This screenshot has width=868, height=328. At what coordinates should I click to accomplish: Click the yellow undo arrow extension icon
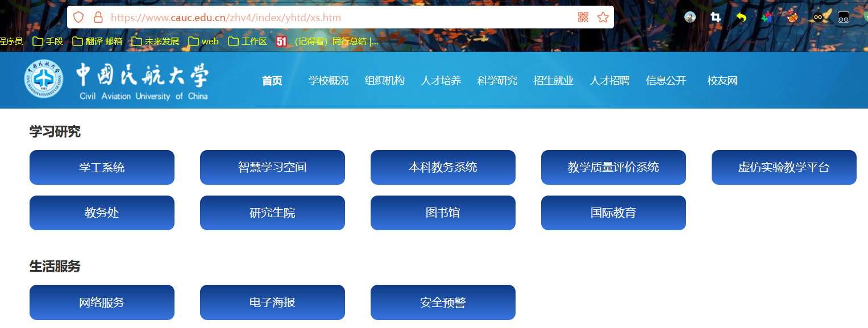point(740,17)
